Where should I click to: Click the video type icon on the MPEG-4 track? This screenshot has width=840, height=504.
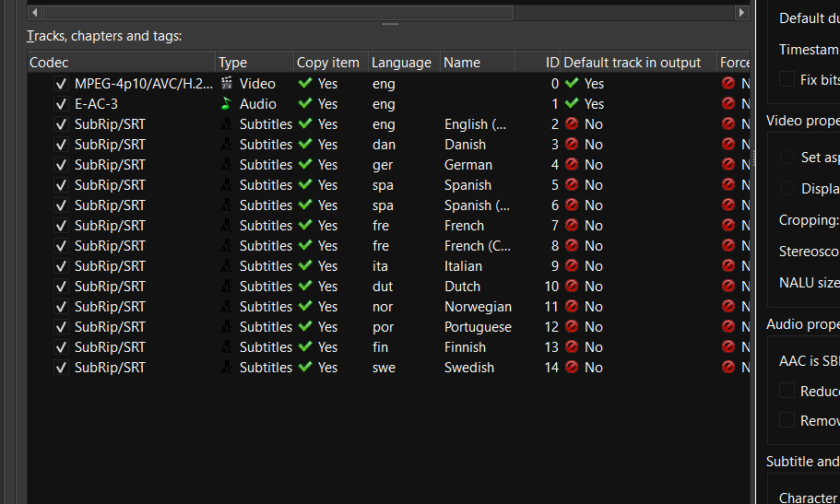[x=227, y=83]
